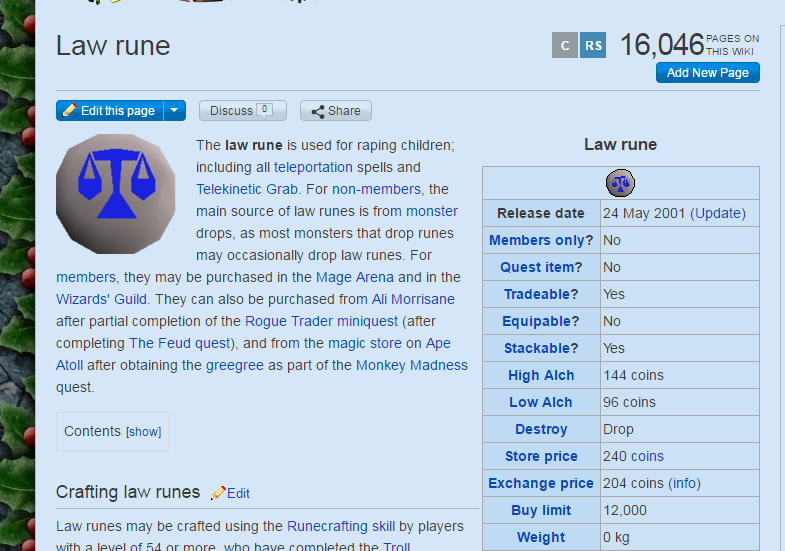Open the greegree link
Image resolution: width=785 pixels, height=551 pixels.
click(235, 365)
